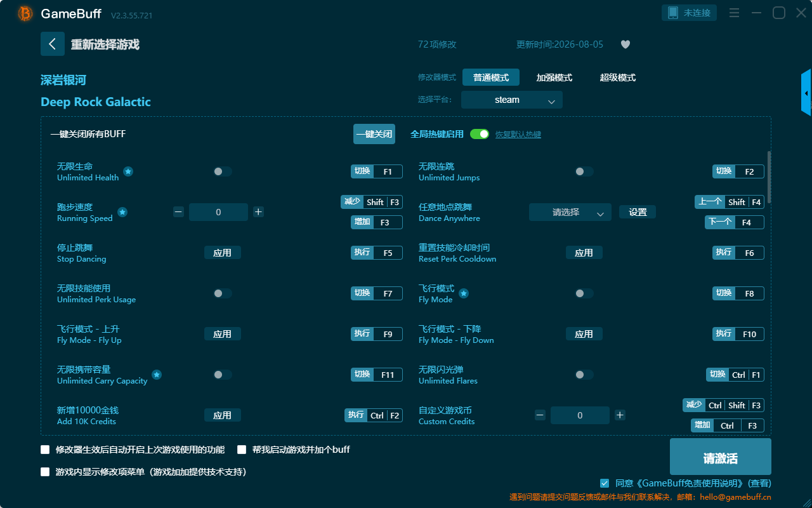Click the 一键关闭 button
The image size is (812, 508).
click(374, 134)
